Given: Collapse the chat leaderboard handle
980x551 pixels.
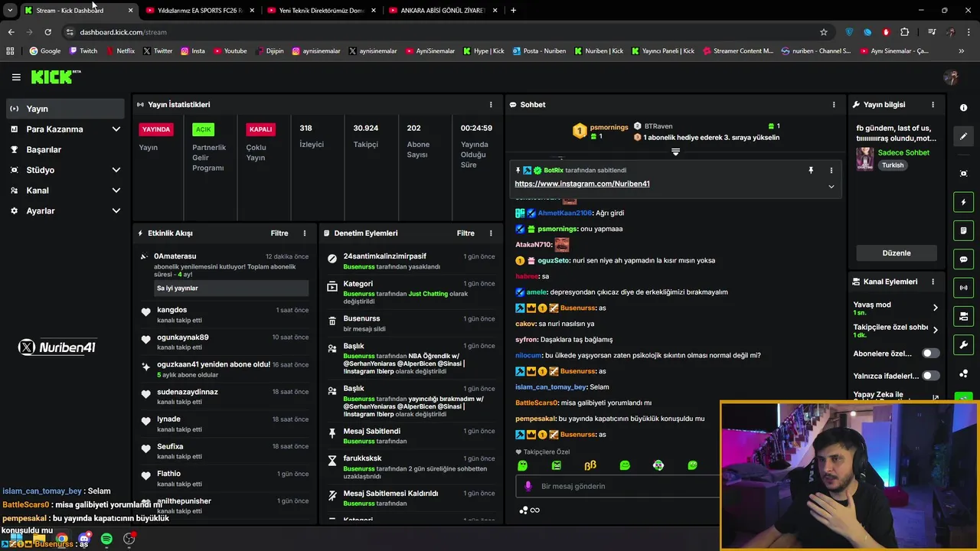Looking at the screenshot, I should click(x=675, y=152).
